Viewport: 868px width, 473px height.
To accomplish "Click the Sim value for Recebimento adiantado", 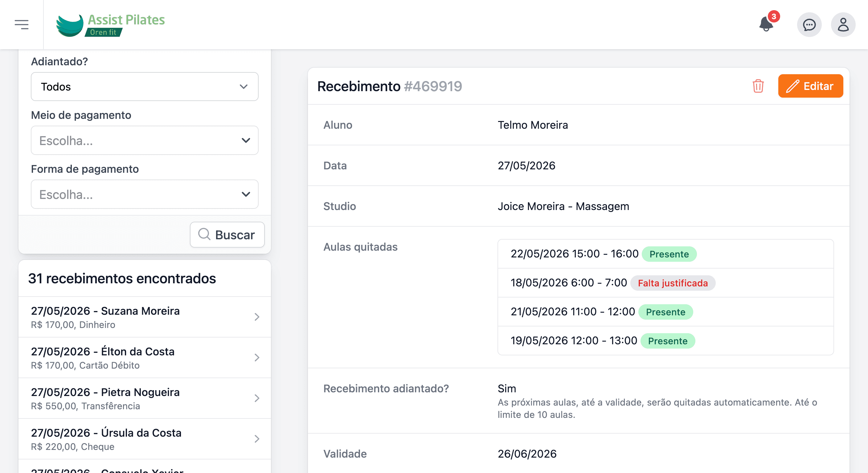I will pyautogui.click(x=507, y=389).
